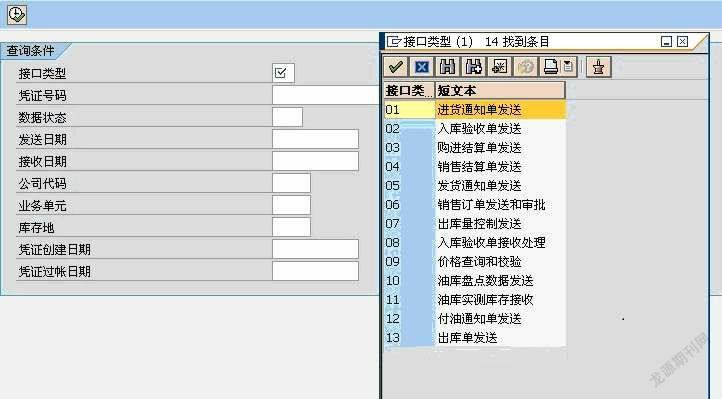Select row 03 购进结算单发送
This screenshot has height=399, width=722.
[475, 148]
